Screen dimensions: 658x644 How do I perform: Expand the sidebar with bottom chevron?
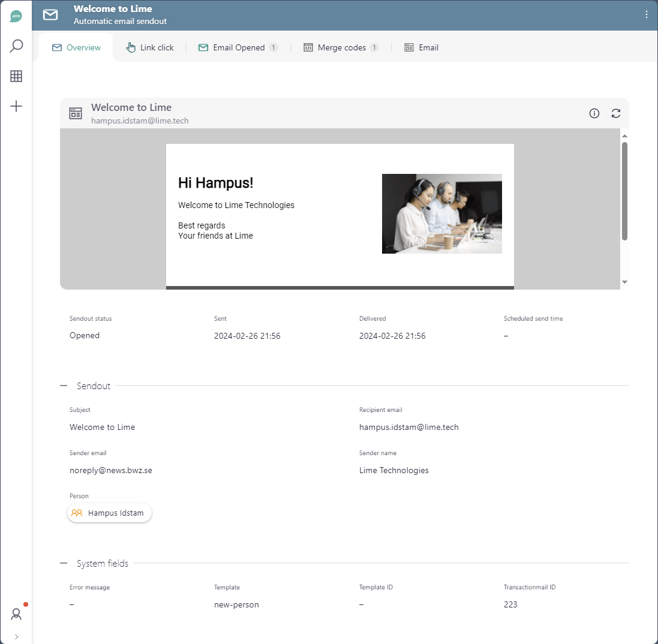16,636
